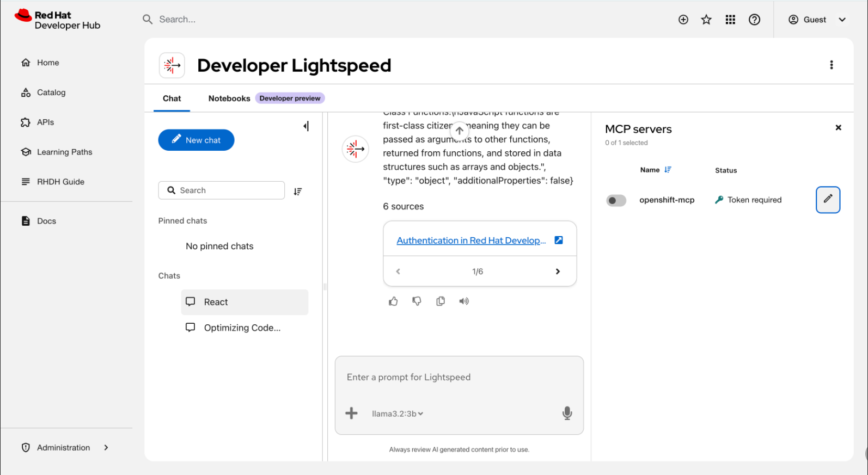Sort the chat list
This screenshot has width=868, height=475.
click(x=298, y=191)
